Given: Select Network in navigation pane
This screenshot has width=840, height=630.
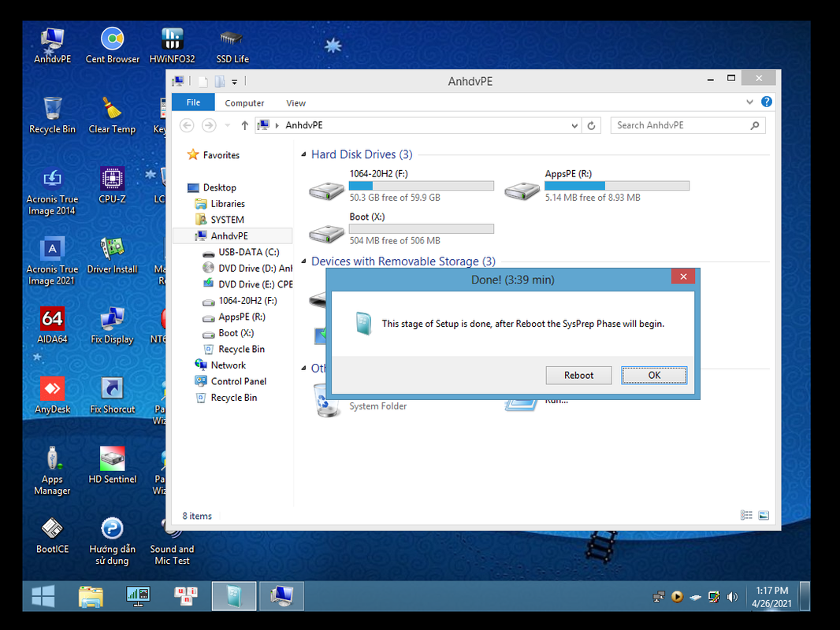Looking at the screenshot, I should point(221,365).
